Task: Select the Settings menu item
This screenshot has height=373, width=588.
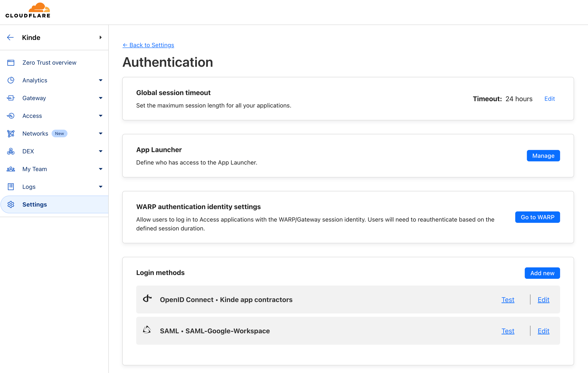Action: tap(54, 205)
